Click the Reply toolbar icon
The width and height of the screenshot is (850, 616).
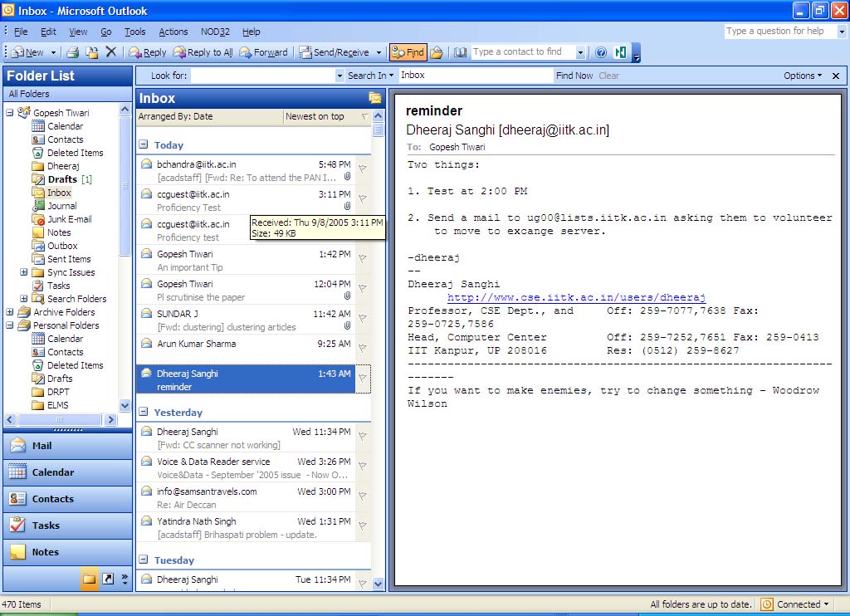148,51
